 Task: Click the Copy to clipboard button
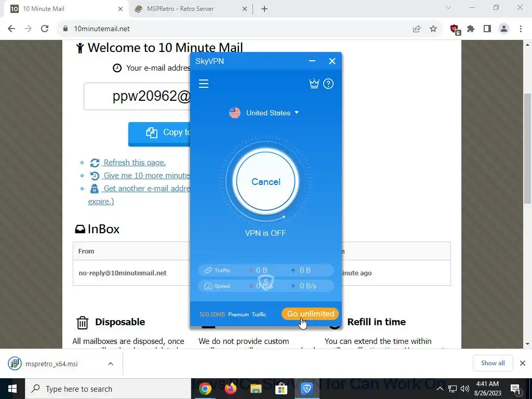tap(159, 134)
